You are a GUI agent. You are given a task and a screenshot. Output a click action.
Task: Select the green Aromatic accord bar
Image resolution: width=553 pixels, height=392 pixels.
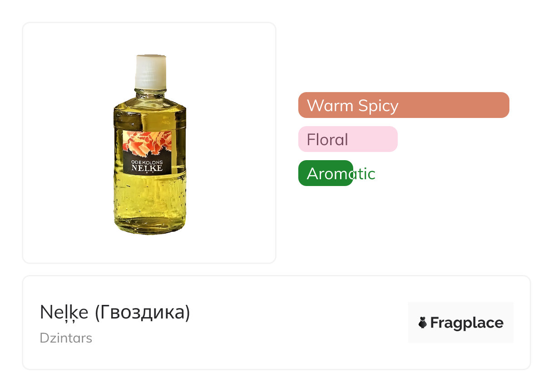pos(325,173)
